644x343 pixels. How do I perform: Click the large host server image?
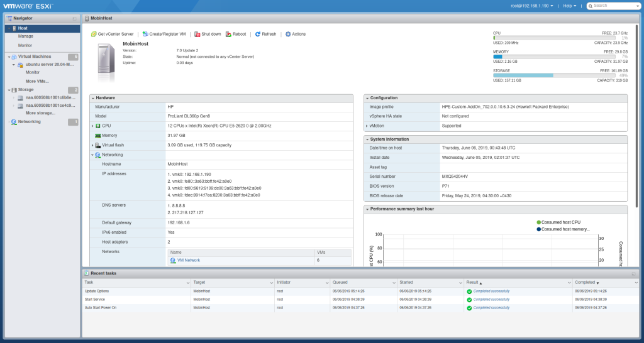106,62
